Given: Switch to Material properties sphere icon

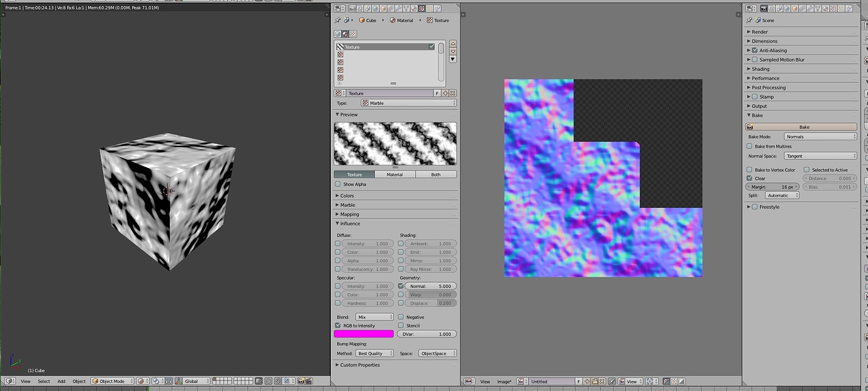Looking at the screenshot, I should tap(825, 8).
